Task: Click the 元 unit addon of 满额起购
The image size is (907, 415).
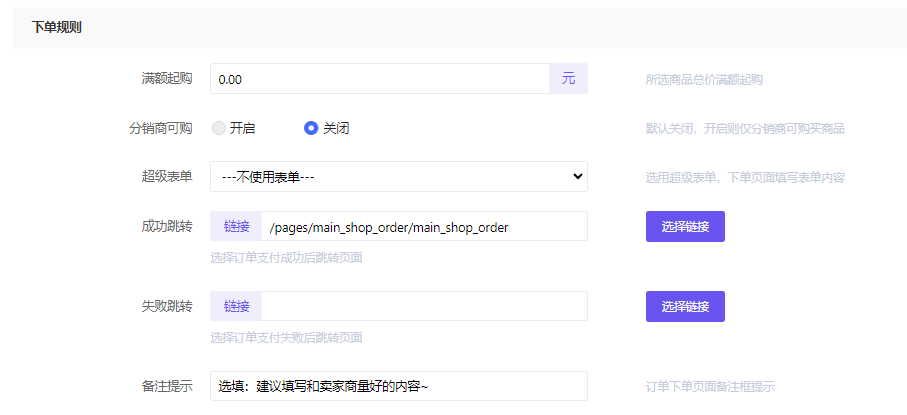Action: click(568, 79)
